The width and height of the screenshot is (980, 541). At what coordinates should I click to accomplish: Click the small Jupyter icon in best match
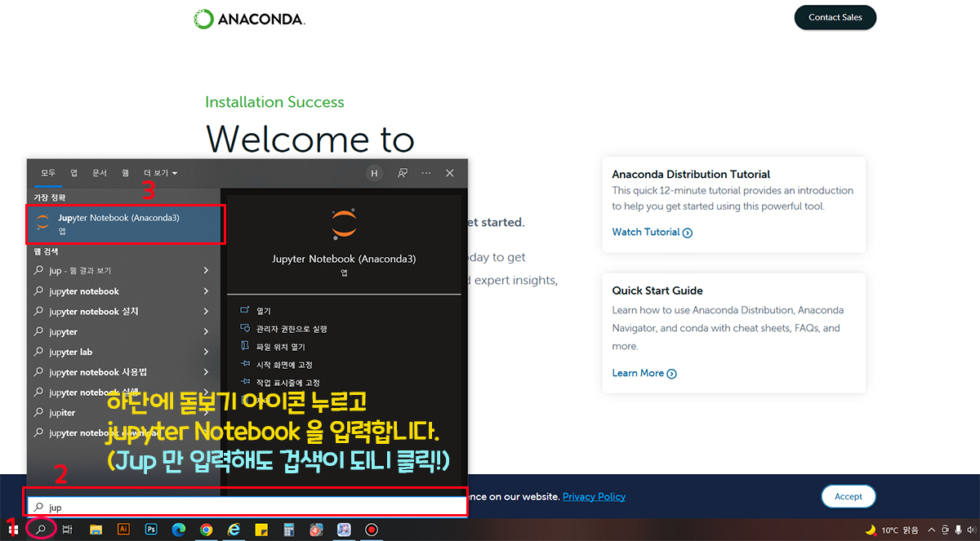click(x=42, y=224)
